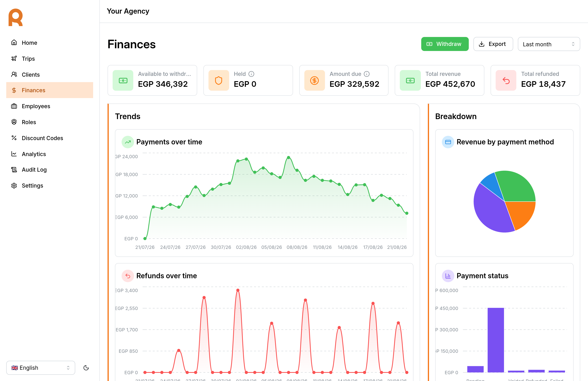Toggle dark mode with moon icon
This screenshot has width=588, height=381.
point(86,368)
